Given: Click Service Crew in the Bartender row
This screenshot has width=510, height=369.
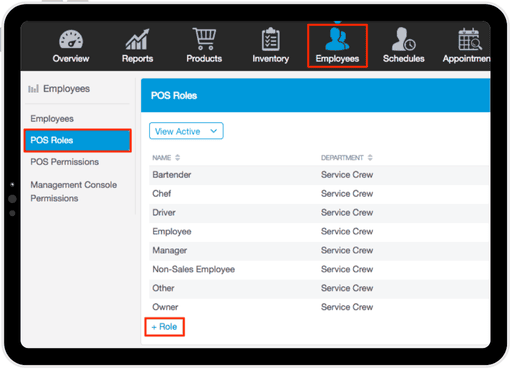Looking at the screenshot, I should [347, 175].
